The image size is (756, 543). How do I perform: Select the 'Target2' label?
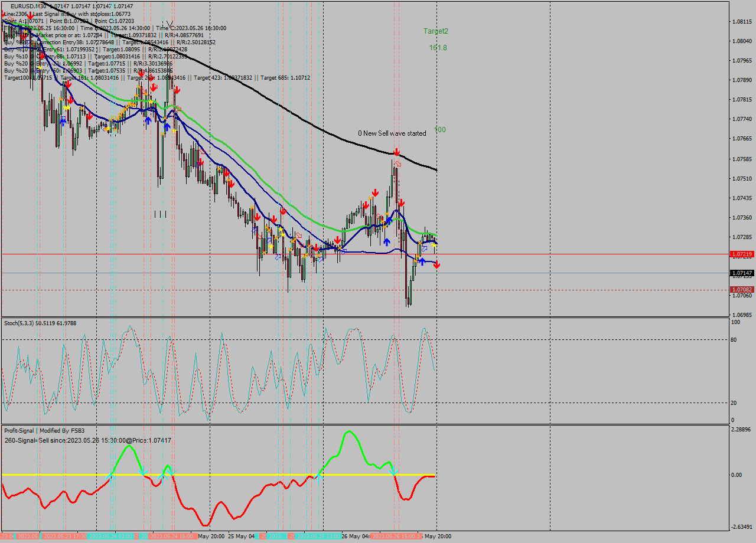(436, 31)
